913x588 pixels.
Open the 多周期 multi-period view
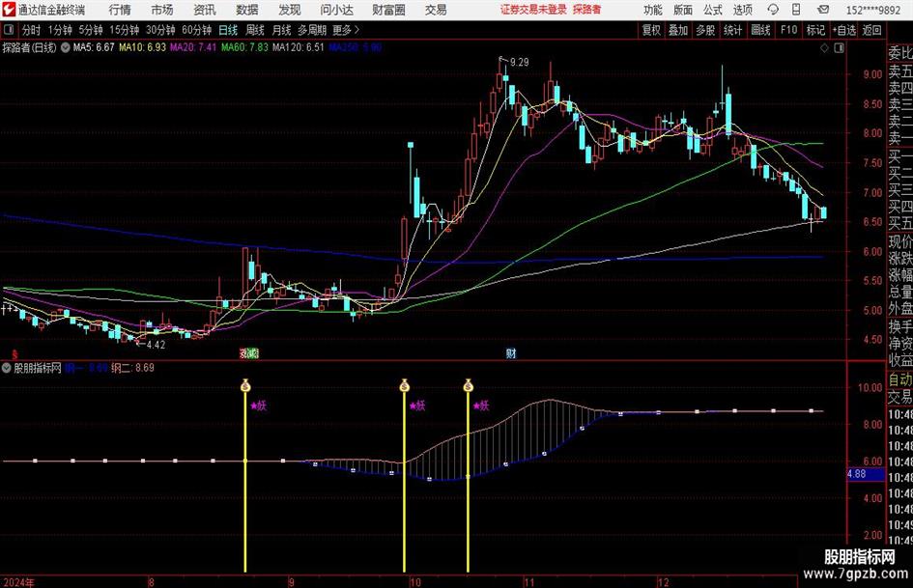[312, 30]
